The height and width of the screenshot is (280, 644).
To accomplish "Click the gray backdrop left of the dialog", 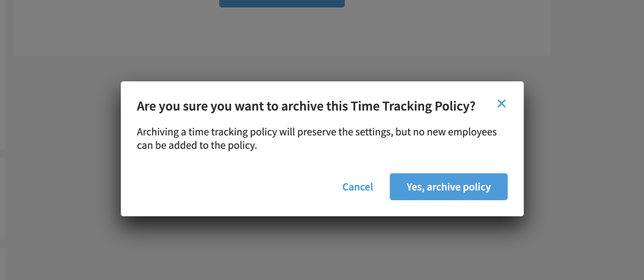I will 63,150.
